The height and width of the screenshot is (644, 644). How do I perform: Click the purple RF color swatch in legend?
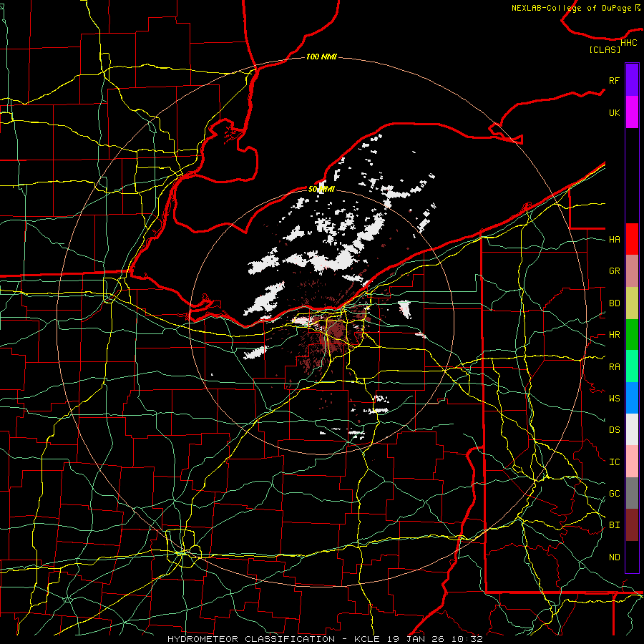(632, 80)
